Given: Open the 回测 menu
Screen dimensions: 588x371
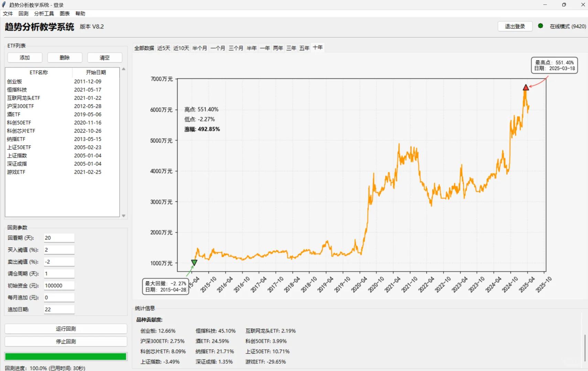Looking at the screenshot, I should click(x=23, y=13).
